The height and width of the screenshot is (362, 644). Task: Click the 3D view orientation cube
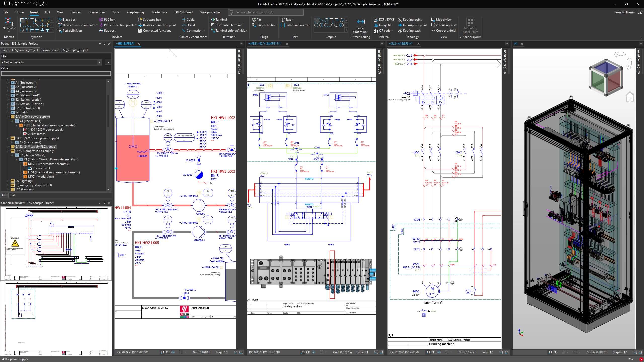click(606, 77)
